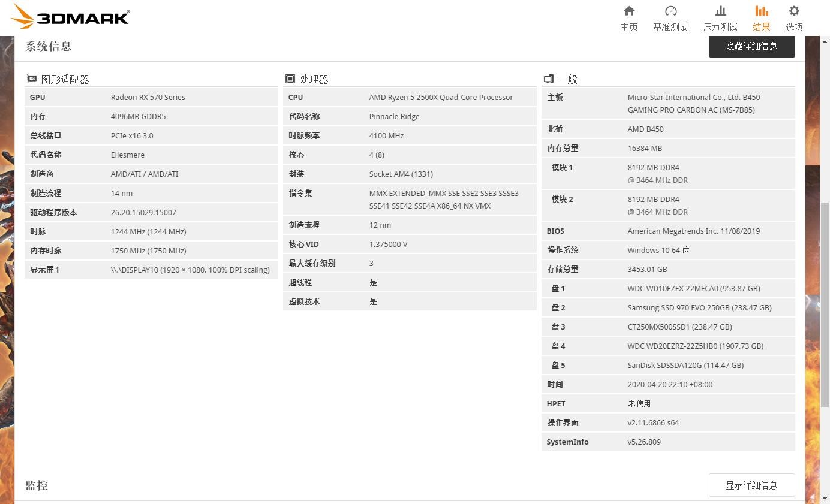
Task: Click the 系统信息 section heading
Action: click(48, 46)
